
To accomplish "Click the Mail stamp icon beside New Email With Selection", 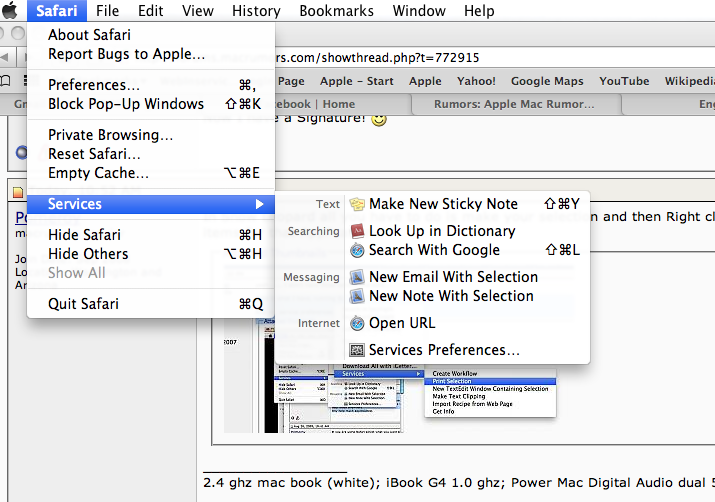I will (x=357, y=277).
